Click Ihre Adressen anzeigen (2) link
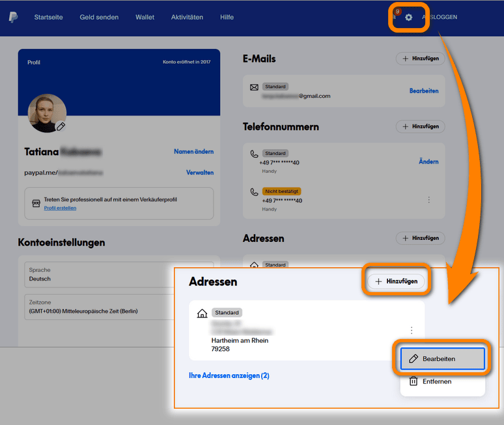The width and height of the screenshot is (504, 425). click(229, 375)
